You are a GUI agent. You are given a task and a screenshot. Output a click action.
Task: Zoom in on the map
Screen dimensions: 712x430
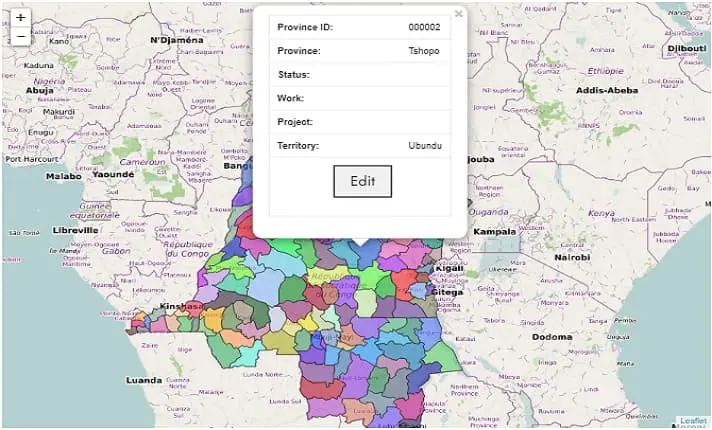pos(20,18)
